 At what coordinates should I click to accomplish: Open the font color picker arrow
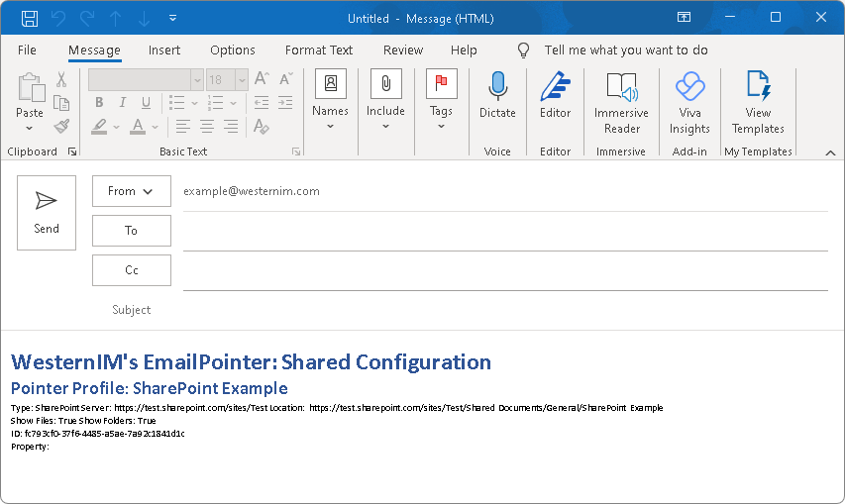(156, 127)
